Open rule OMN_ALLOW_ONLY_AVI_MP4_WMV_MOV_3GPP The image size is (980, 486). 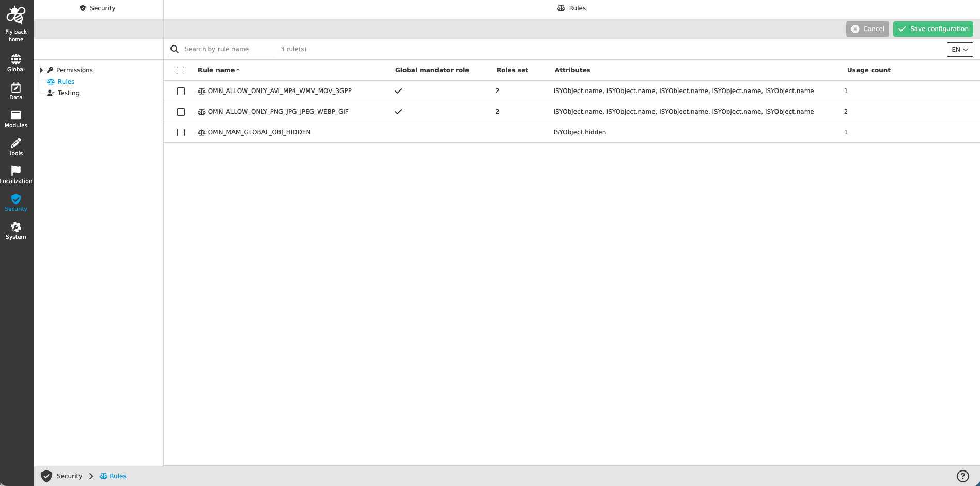[x=280, y=91]
